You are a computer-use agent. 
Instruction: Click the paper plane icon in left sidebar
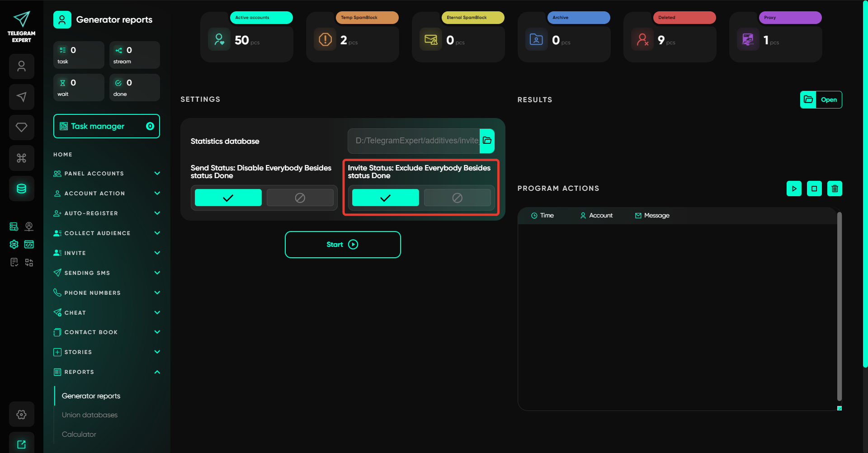coord(21,97)
